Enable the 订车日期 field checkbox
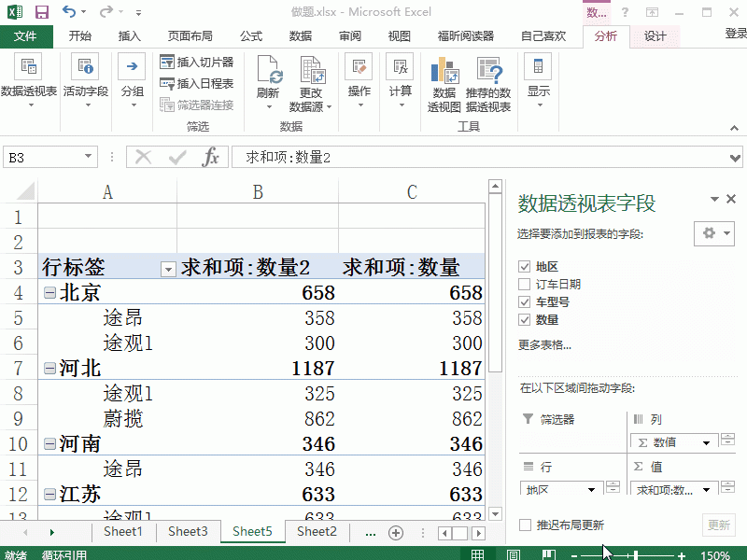 pyautogui.click(x=525, y=284)
